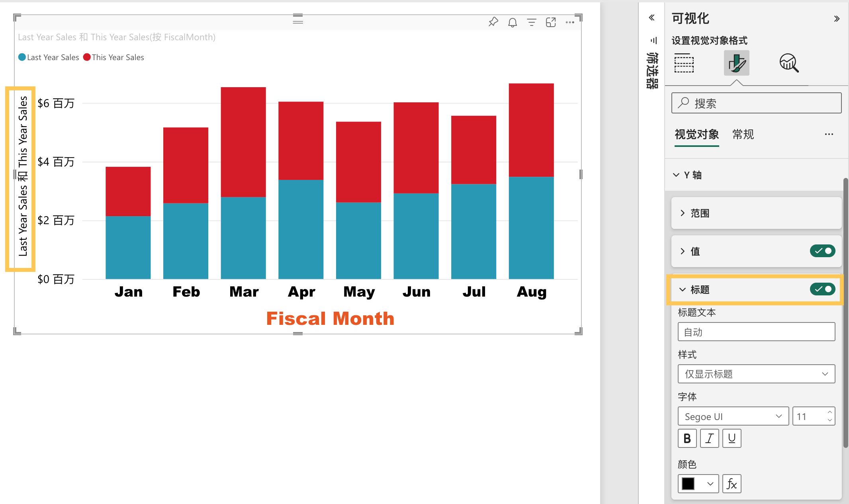Click the Last Year Sales legend item
This screenshot has width=849, height=504.
pyautogui.click(x=49, y=57)
